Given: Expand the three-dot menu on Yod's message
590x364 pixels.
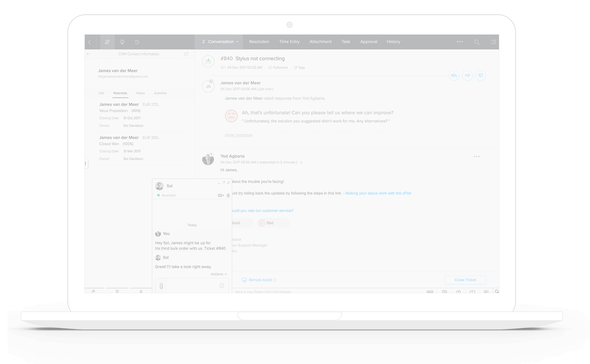Looking at the screenshot, I should click(477, 156).
